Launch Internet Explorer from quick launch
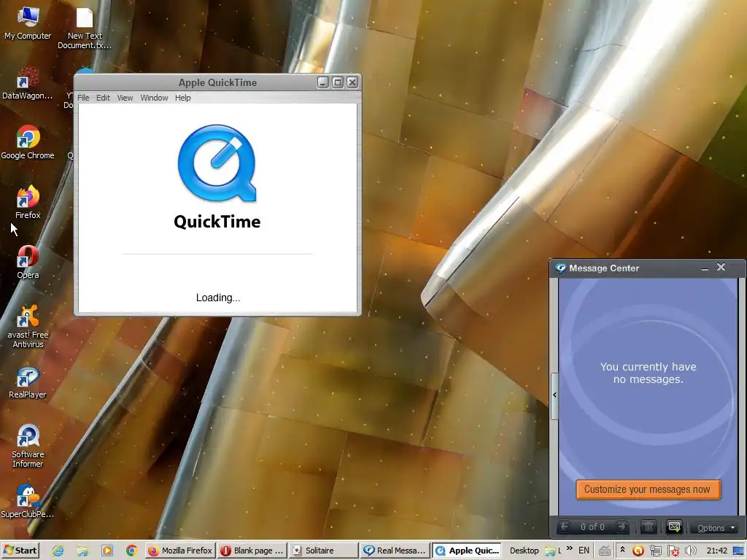 tap(58, 551)
